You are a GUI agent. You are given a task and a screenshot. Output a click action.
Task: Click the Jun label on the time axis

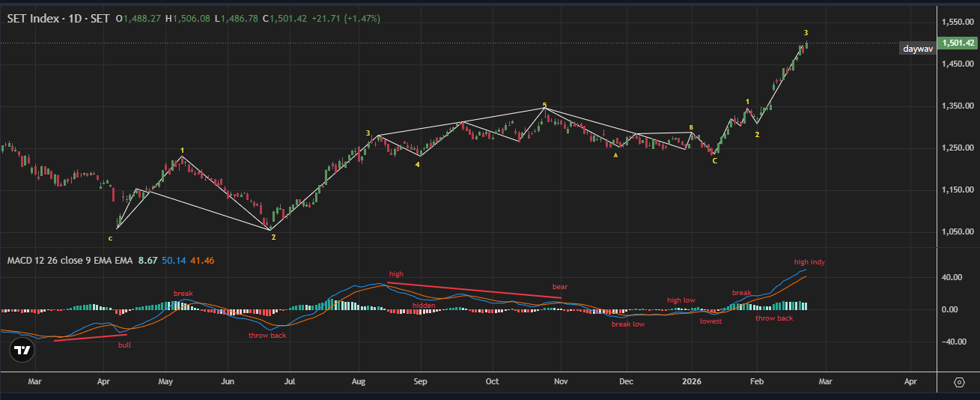click(x=228, y=381)
